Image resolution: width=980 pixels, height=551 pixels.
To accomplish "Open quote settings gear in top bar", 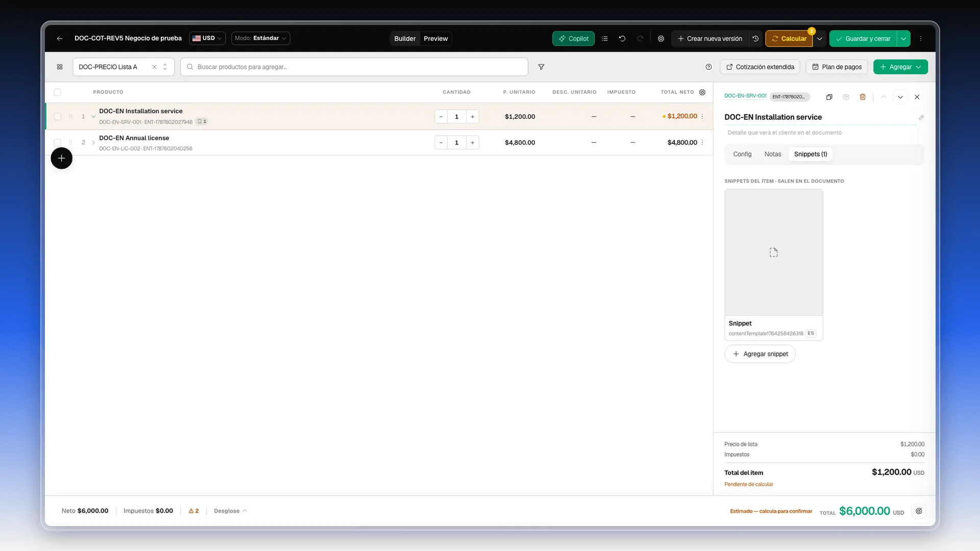I will tap(661, 38).
